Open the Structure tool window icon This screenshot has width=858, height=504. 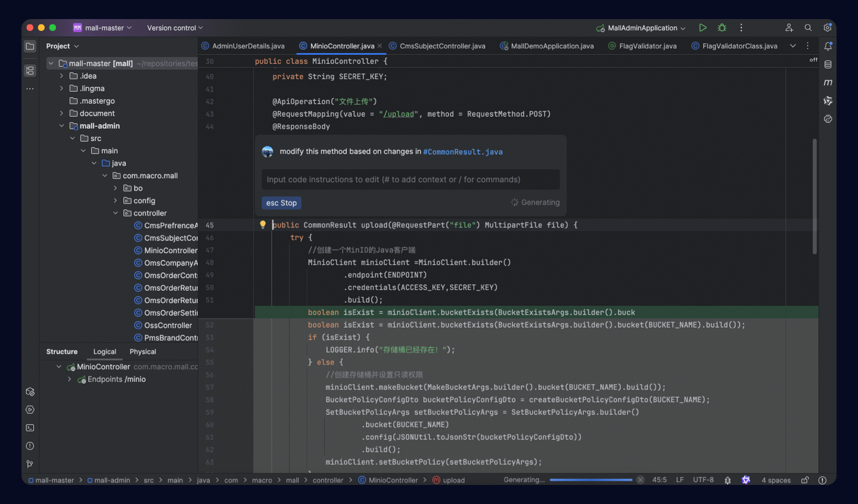pyautogui.click(x=30, y=70)
